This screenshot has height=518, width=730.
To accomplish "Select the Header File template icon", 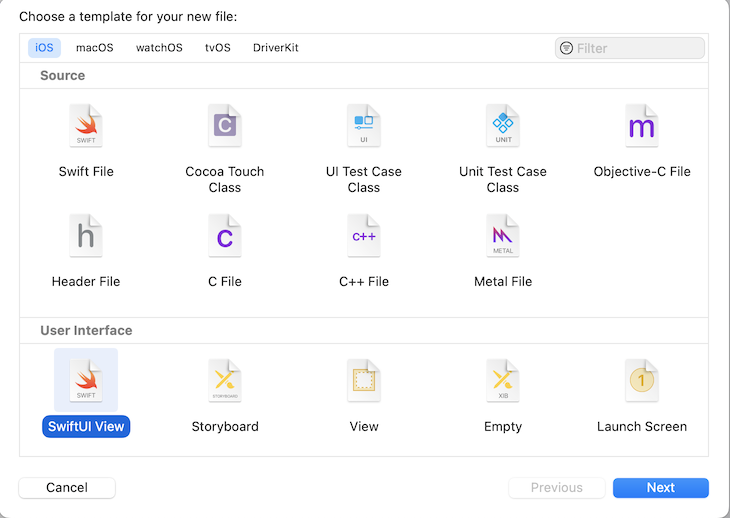I will [86, 237].
